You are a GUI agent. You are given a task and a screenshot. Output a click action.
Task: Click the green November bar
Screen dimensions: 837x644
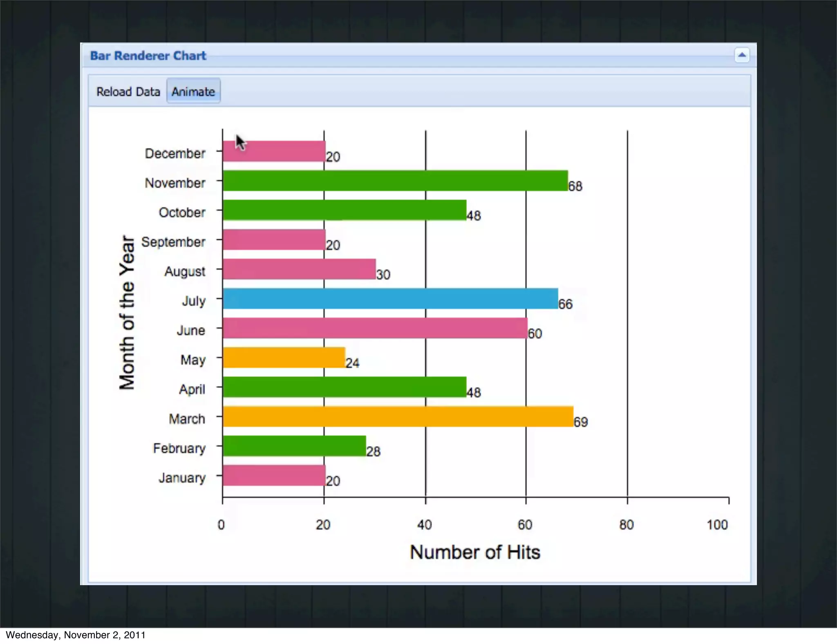point(395,181)
